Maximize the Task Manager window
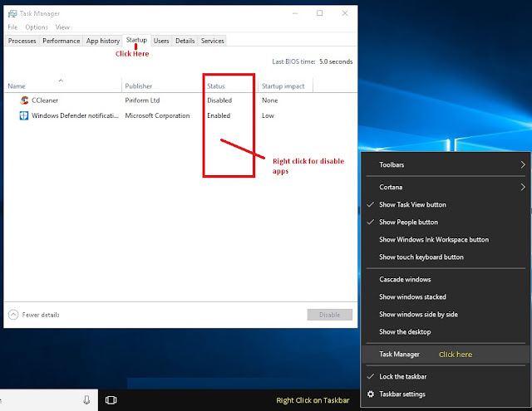Image resolution: width=532 pixels, height=411 pixels. click(319, 13)
